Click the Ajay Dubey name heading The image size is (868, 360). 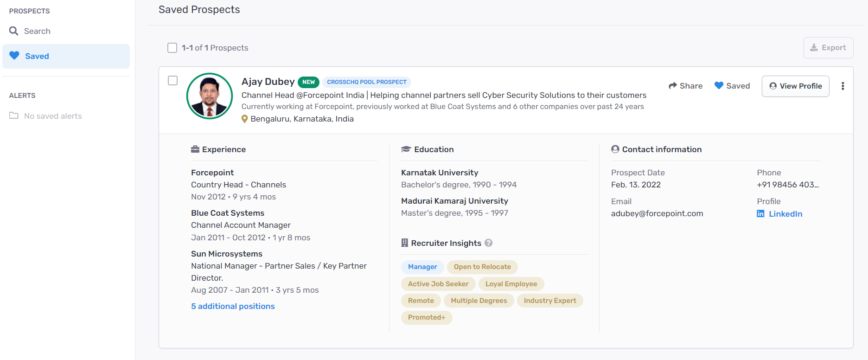pyautogui.click(x=268, y=82)
